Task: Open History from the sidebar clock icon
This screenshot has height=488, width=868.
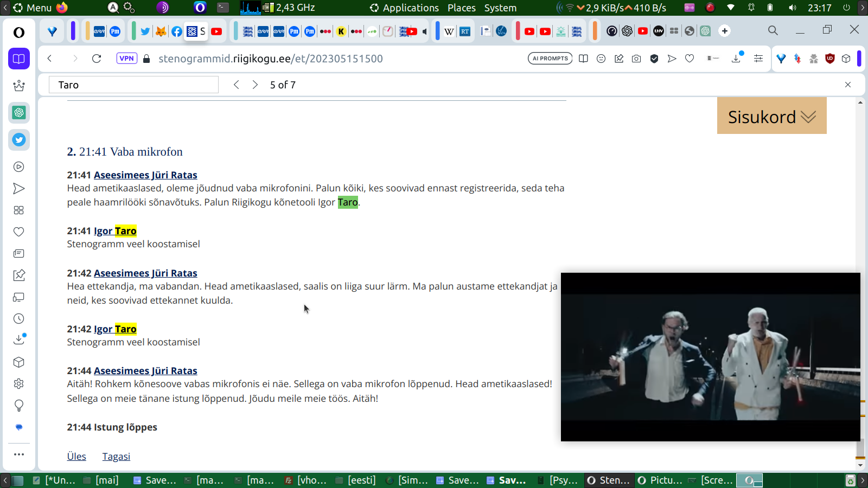Action: (x=19, y=319)
